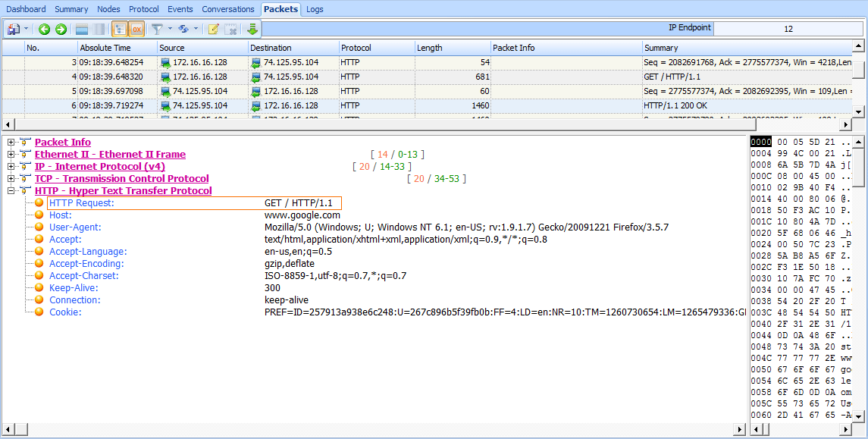Click hex offset 0000 in hex pane

pyautogui.click(x=760, y=143)
